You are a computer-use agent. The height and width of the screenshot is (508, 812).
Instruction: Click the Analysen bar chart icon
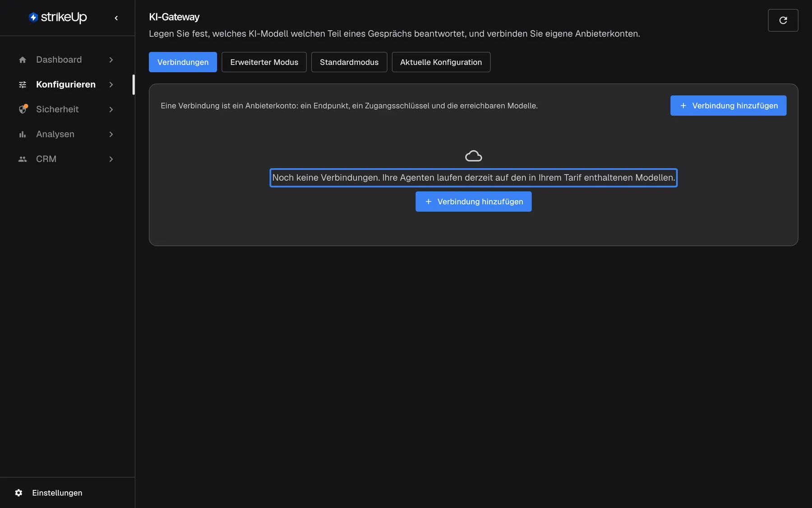pyautogui.click(x=23, y=134)
